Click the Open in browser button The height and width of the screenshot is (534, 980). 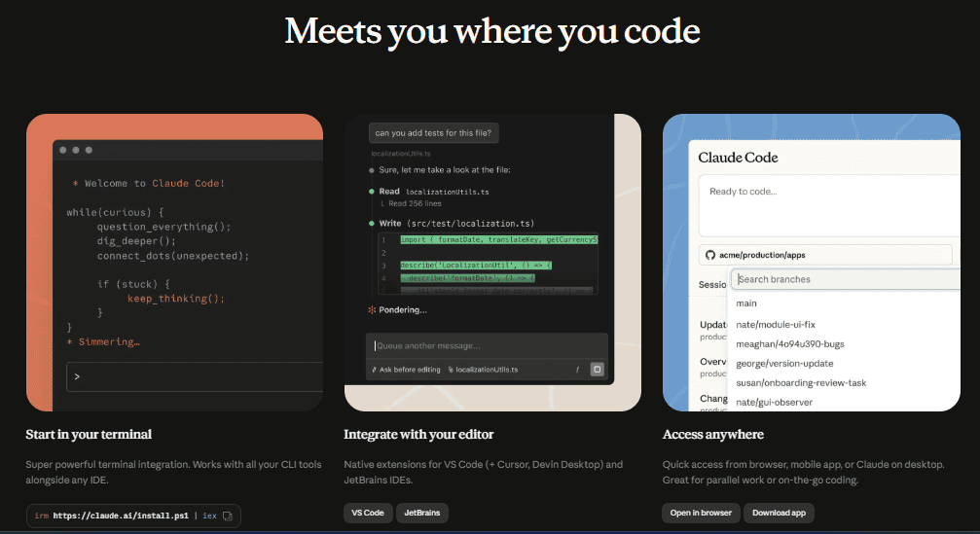[x=701, y=513]
